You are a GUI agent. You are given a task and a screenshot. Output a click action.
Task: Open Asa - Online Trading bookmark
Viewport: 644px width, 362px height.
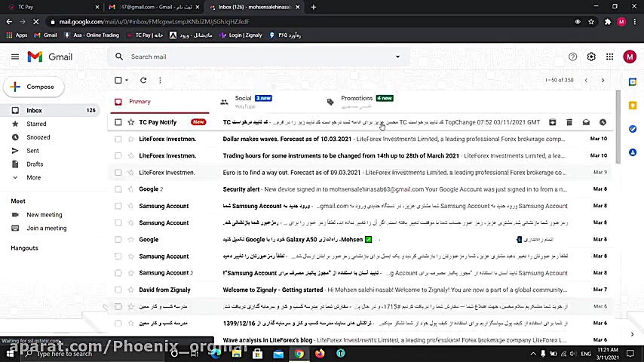click(91, 35)
